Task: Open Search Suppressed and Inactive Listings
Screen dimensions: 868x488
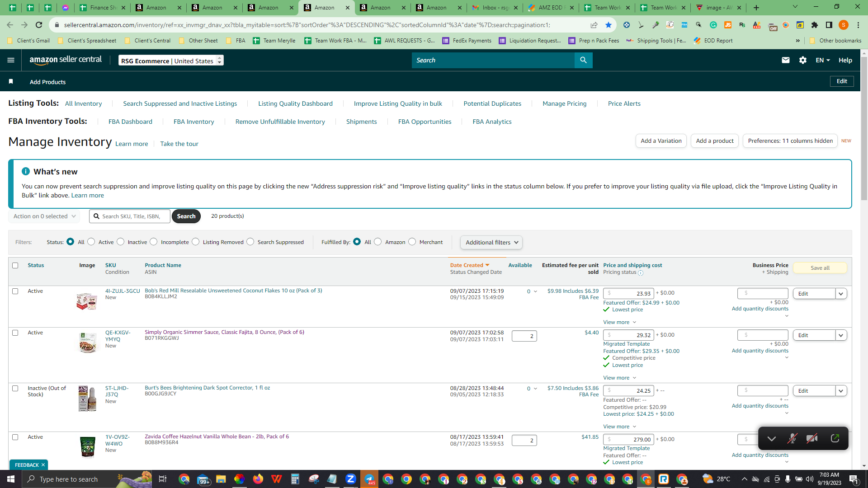Action: click(180, 103)
